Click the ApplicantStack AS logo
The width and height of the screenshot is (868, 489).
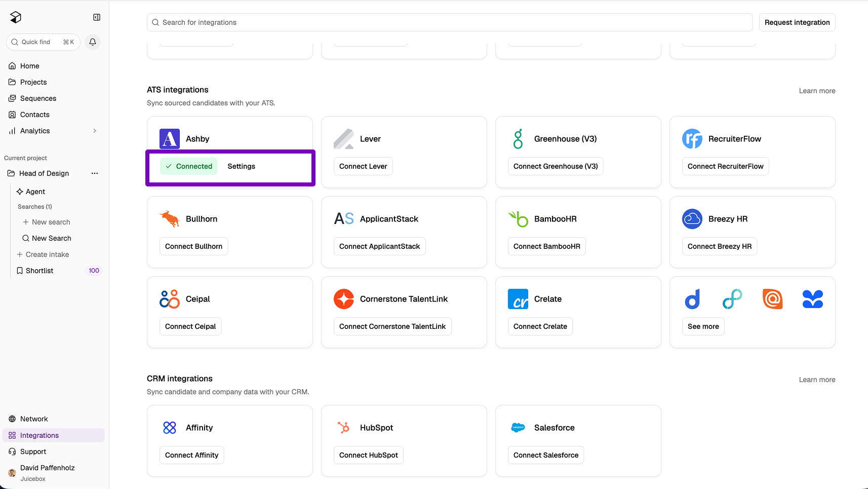click(344, 219)
